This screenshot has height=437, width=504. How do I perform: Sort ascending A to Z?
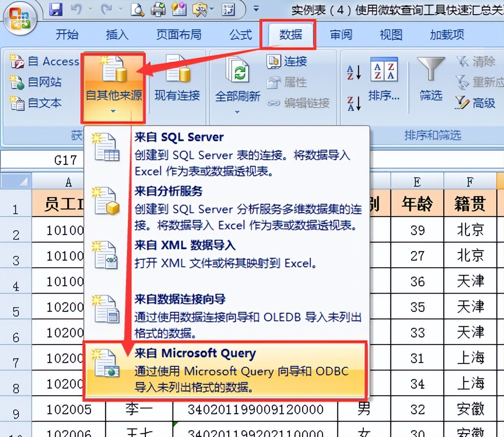(x=354, y=72)
